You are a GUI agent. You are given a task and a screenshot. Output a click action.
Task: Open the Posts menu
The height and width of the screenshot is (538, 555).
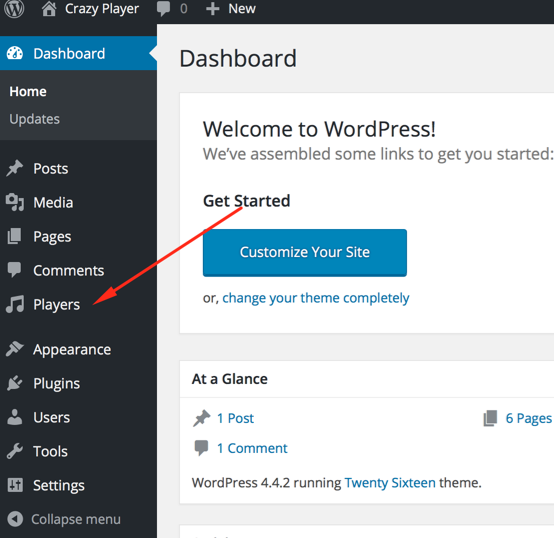click(51, 168)
